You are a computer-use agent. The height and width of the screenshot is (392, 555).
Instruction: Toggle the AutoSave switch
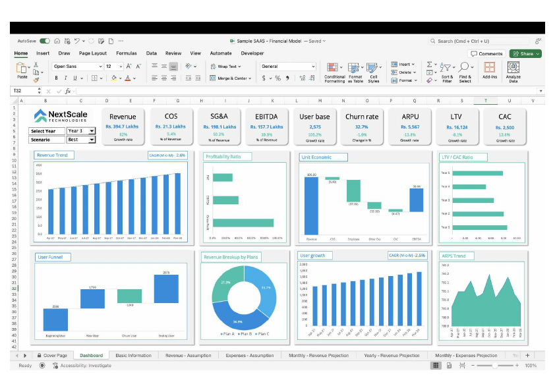click(45, 40)
